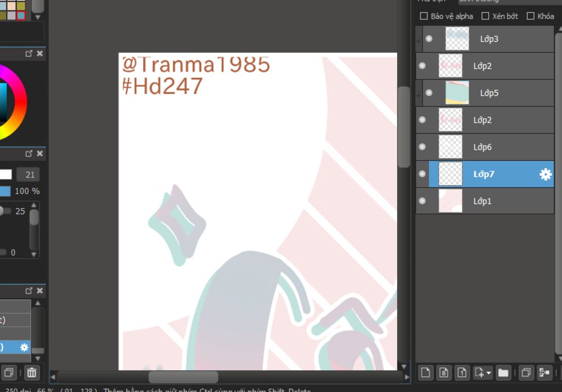
Task: Click the Lớp7 layer thumbnail
Action: pos(451,174)
